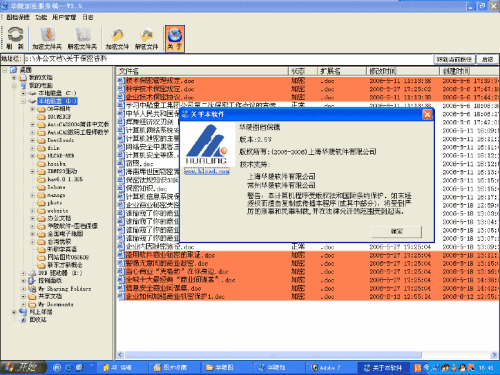Click the 后退 back button
Viewport: 500px width, 375px height.
(x=487, y=59)
